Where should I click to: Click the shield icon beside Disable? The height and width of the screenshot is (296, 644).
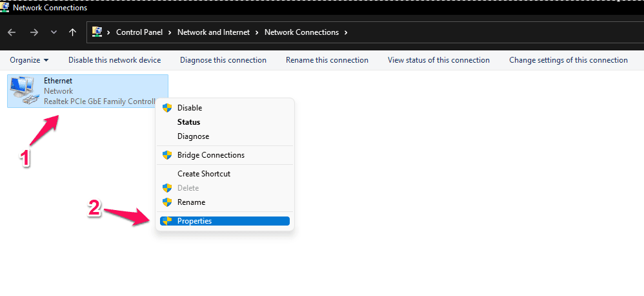(167, 108)
